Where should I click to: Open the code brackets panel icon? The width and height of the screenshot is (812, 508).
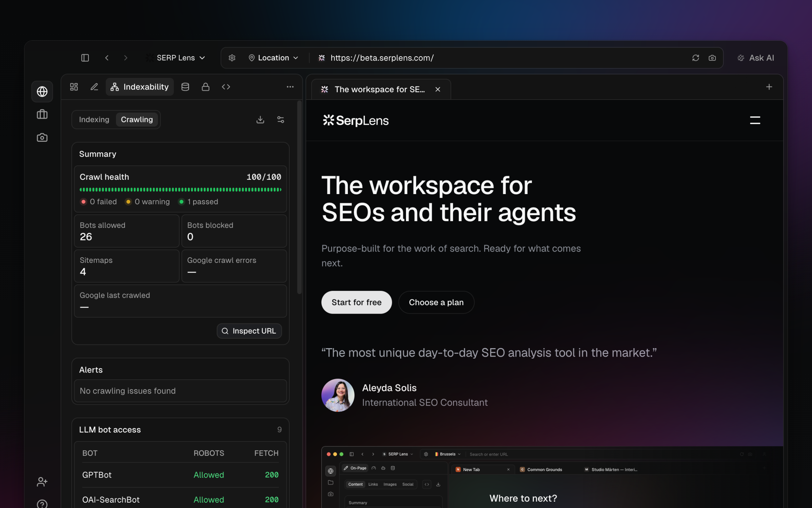226,87
